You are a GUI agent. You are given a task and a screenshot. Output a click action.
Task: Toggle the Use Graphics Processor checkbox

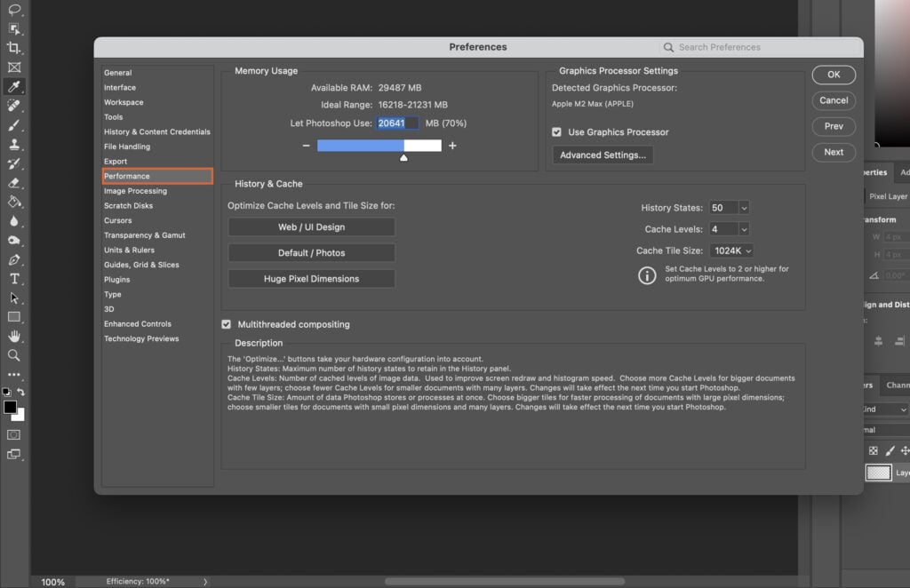[557, 132]
